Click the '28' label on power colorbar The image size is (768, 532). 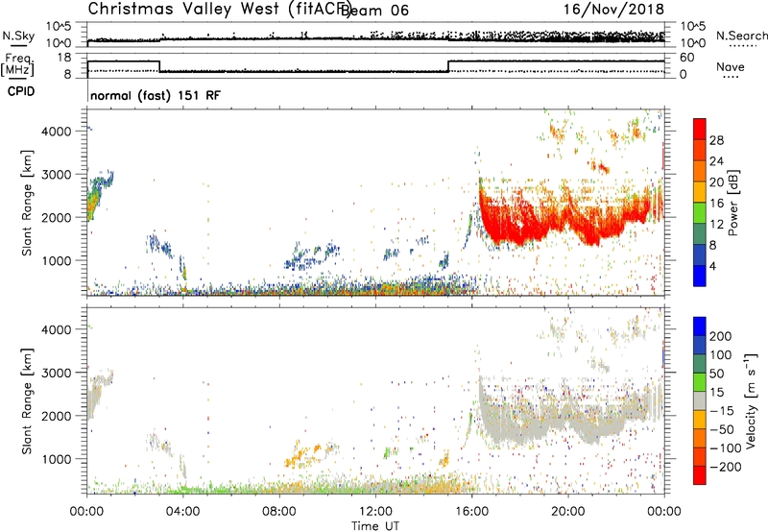[716, 140]
